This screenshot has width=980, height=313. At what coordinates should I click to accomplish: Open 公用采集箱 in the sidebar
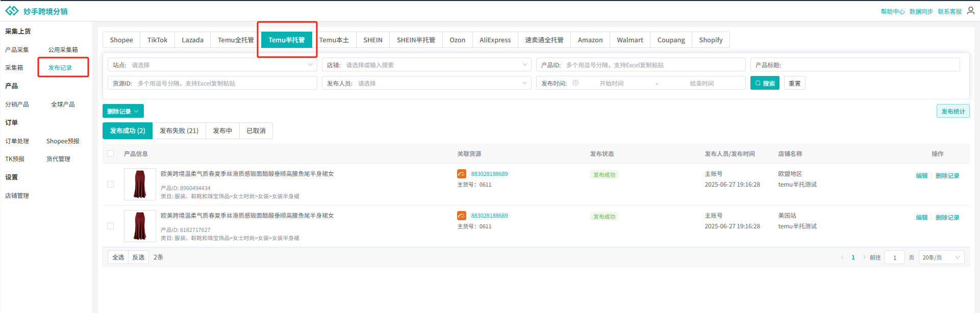tap(63, 49)
